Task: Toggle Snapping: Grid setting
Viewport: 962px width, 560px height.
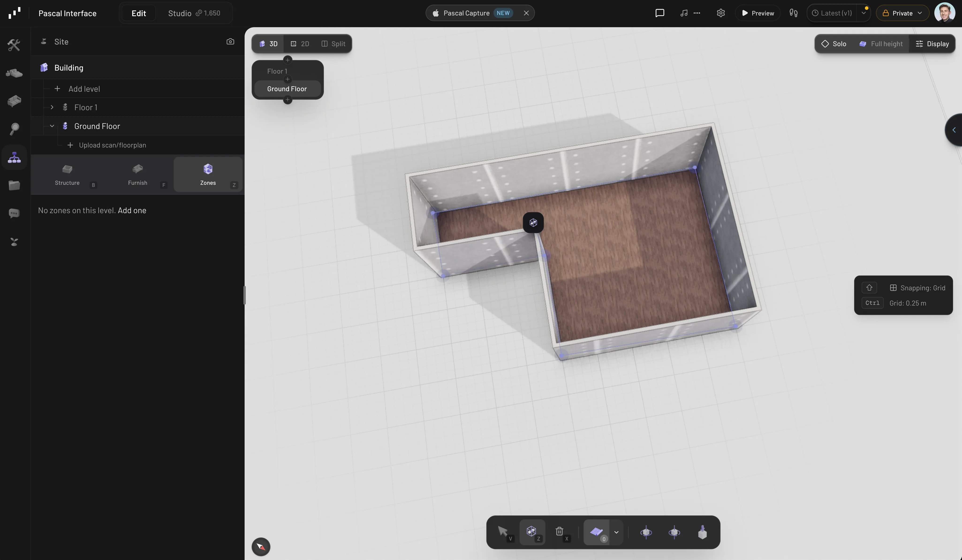Action: click(x=917, y=288)
